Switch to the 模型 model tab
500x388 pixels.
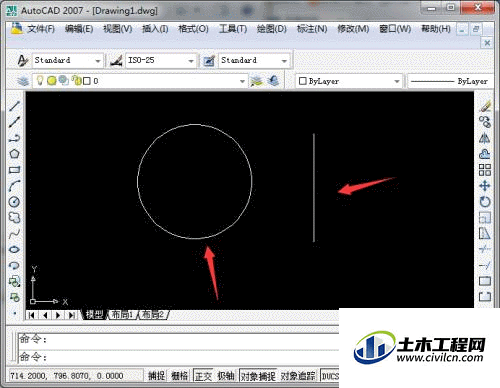click(94, 314)
